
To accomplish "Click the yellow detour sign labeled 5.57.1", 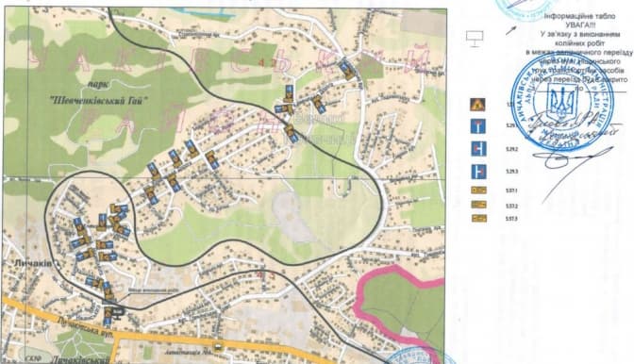I will (479, 190).
